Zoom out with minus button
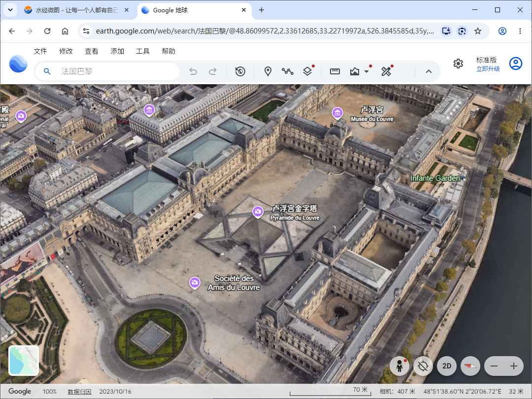The height and width of the screenshot is (399, 532). point(494,366)
